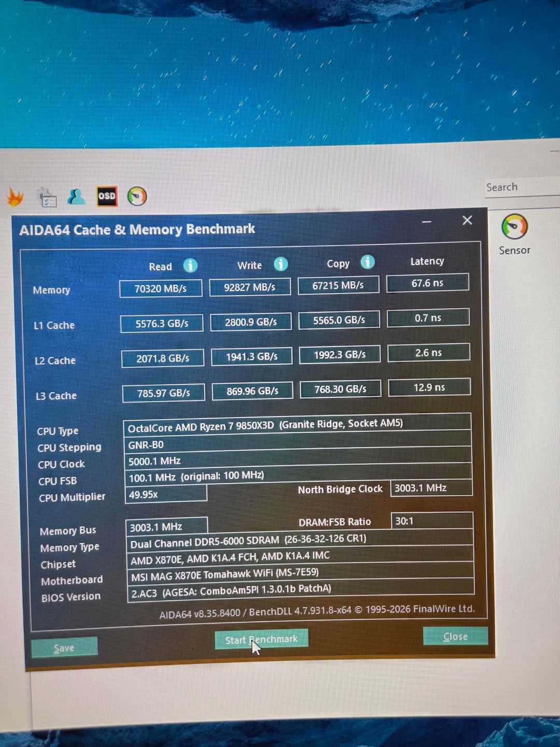The width and height of the screenshot is (560, 747).
Task: Show info about the Copy column
Action: 368,262
